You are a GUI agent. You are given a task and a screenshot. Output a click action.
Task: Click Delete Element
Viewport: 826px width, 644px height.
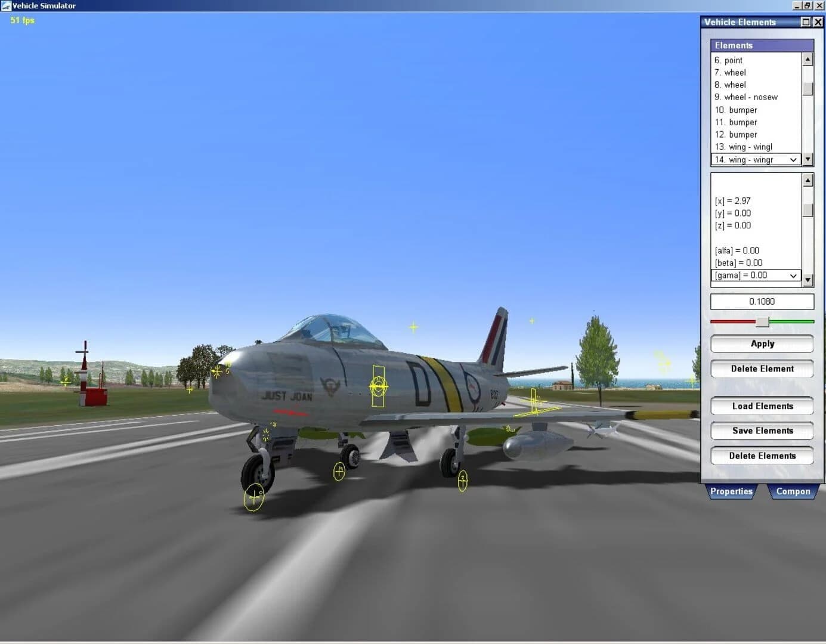[762, 369]
